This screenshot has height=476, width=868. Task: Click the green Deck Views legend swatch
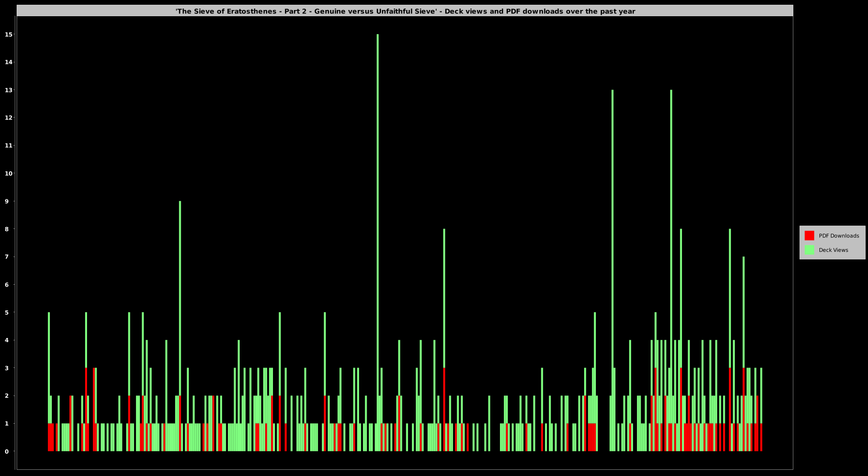[809, 250]
